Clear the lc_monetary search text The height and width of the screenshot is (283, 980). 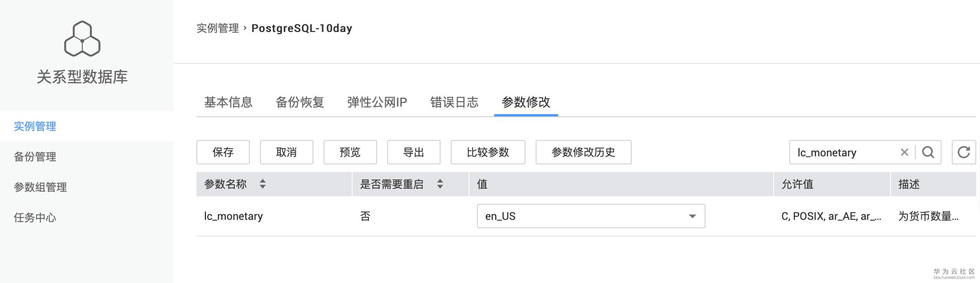[x=905, y=152]
